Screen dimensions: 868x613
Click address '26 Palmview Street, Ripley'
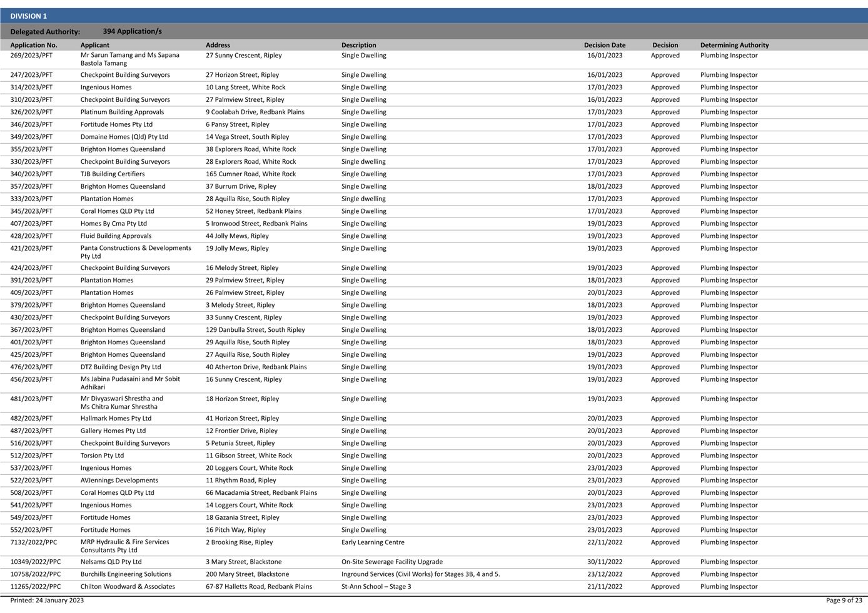click(x=245, y=292)
